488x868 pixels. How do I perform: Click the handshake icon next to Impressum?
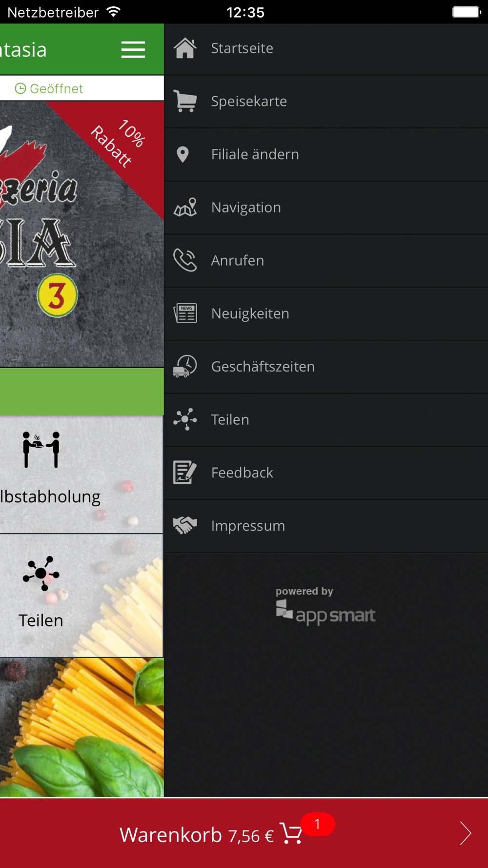tap(185, 526)
